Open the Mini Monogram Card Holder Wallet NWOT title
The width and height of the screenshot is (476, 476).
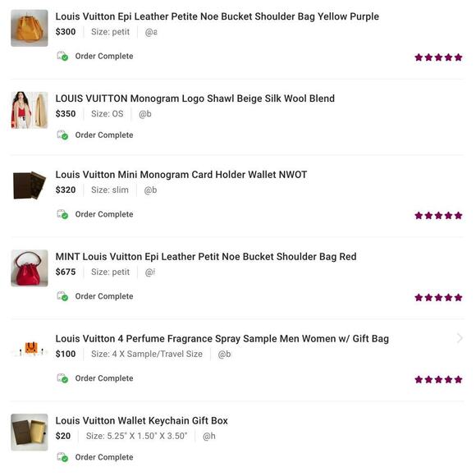(181, 175)
